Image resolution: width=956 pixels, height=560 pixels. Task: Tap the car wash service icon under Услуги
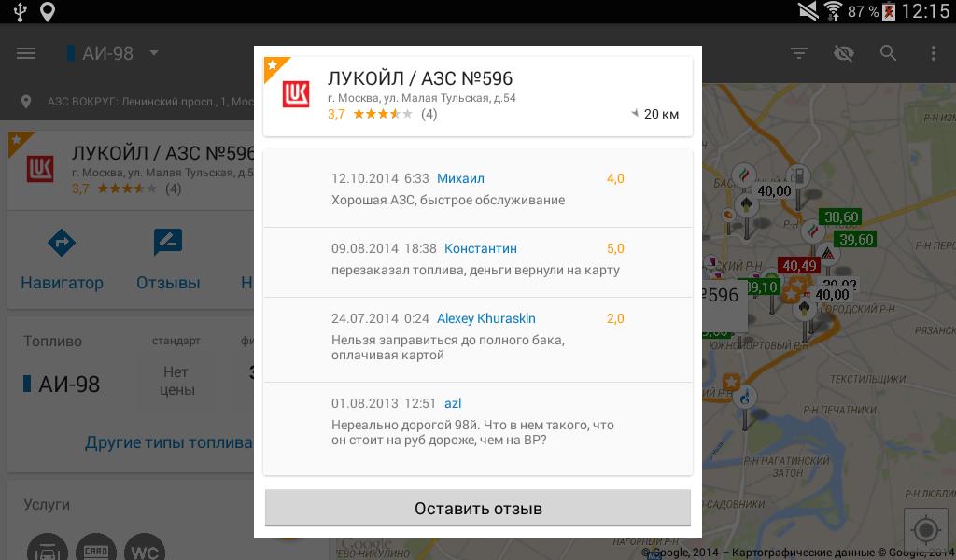47,549
